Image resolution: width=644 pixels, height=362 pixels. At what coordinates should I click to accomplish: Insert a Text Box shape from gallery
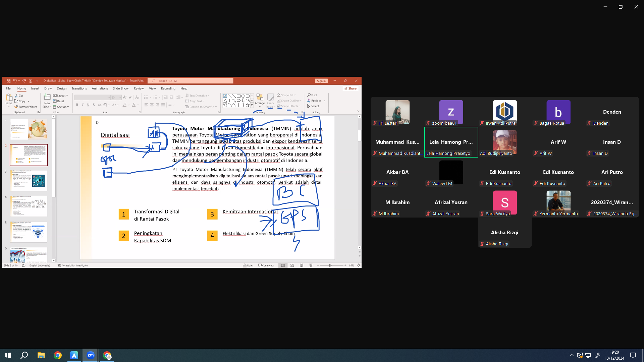(x=225, y=96)
